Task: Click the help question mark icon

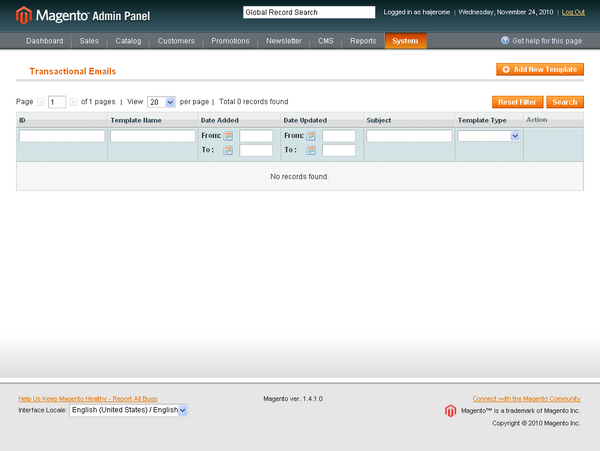Action: point(505,41)
